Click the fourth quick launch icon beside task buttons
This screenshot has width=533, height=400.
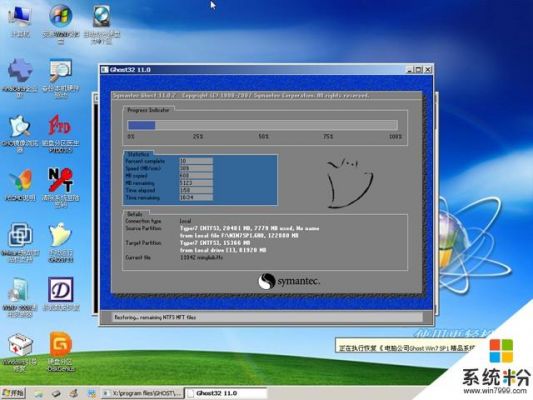(91, 394)
